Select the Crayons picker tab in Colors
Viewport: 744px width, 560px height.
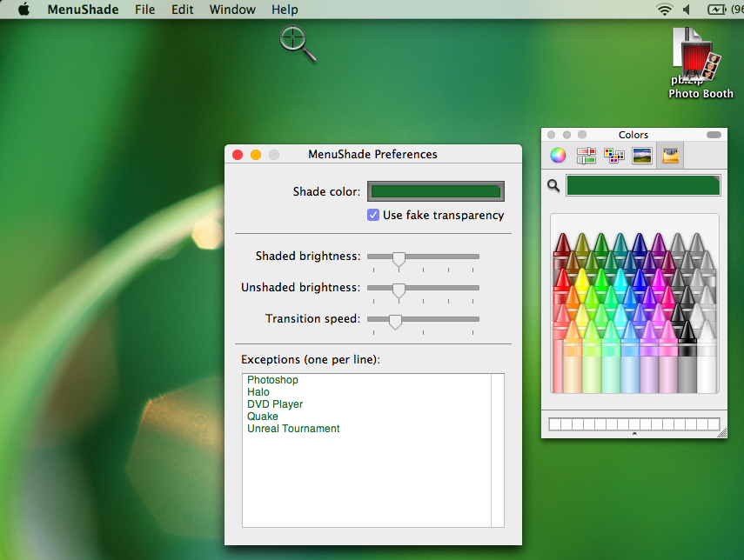[670, 155]
